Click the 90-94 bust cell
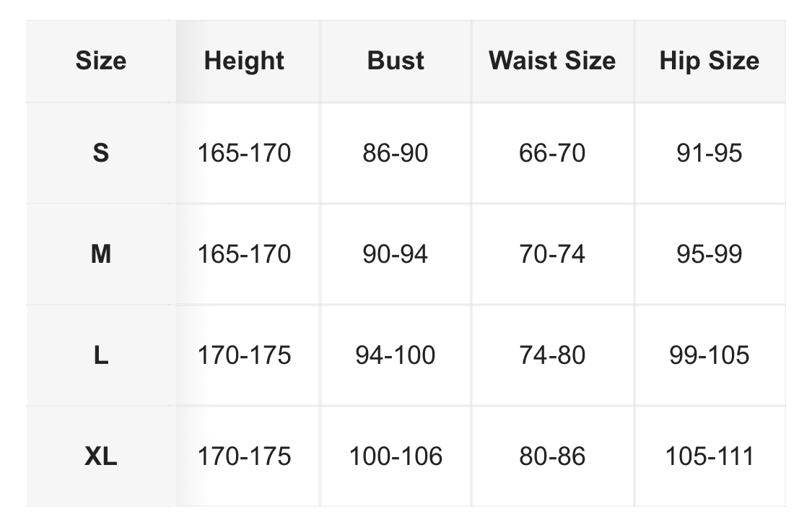The height and width of the screenshot is (530, 812). pyautogui.click(x=396, y=254)
